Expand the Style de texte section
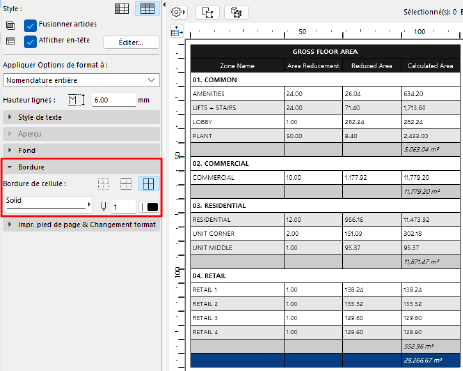Image resolution: width=463 pixels, height=371 pixels. tap(81, 117)
